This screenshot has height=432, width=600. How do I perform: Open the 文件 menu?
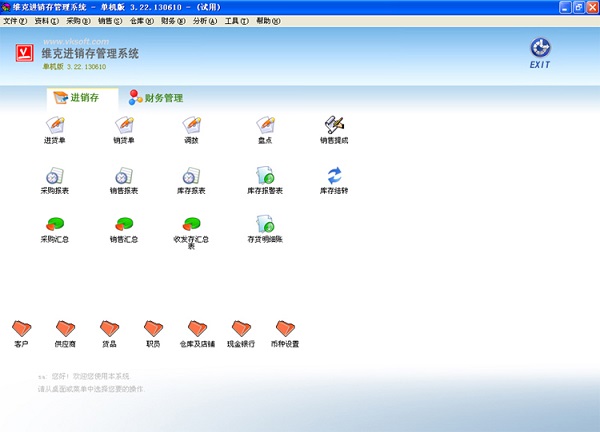(15, 21)
